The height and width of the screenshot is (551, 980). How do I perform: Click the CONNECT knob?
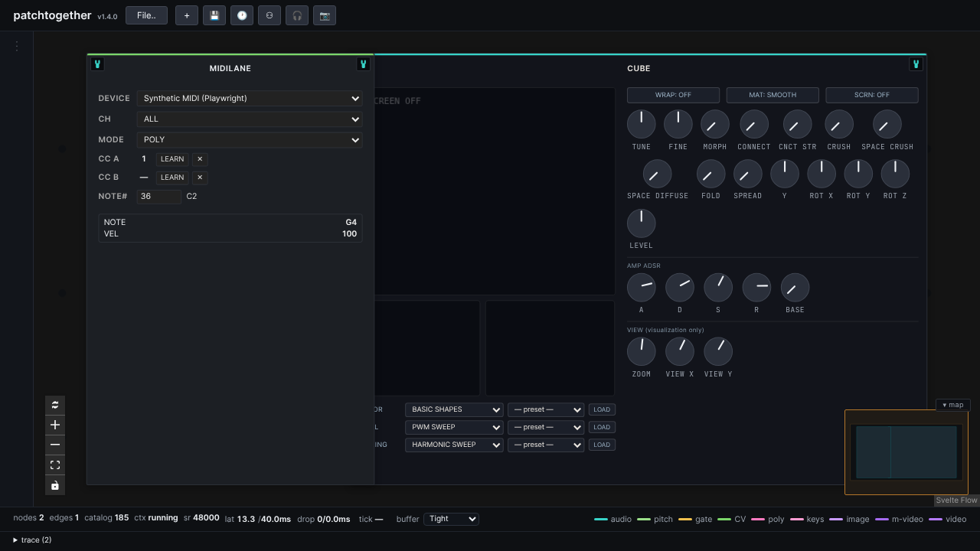pos(754,124)
